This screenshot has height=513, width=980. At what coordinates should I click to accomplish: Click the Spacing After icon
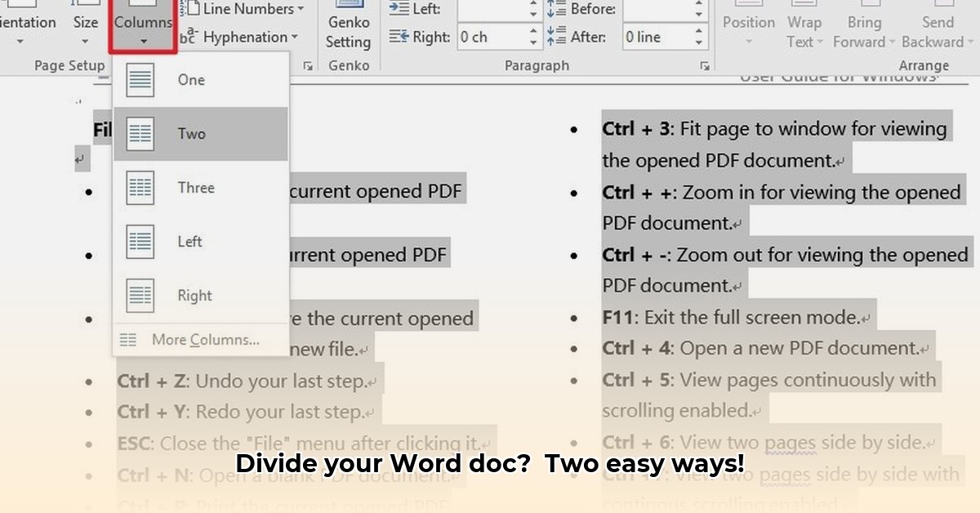tap(556, 37)
